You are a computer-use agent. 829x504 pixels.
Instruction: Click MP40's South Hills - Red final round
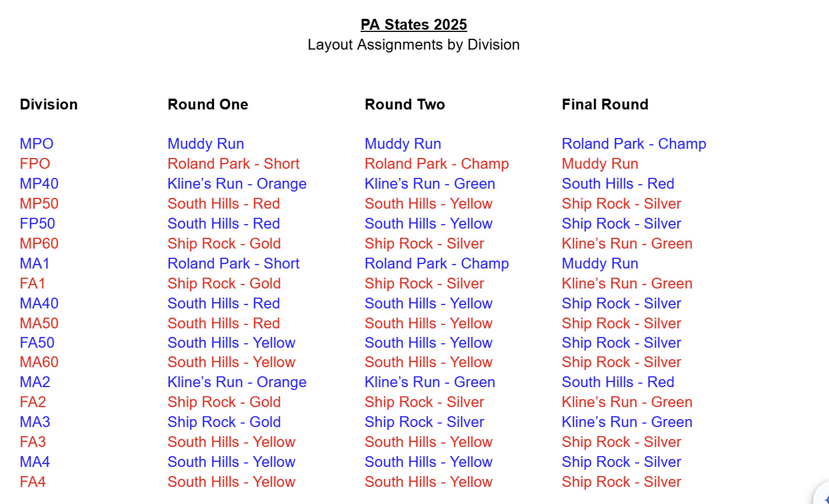(x=618, y=184)
